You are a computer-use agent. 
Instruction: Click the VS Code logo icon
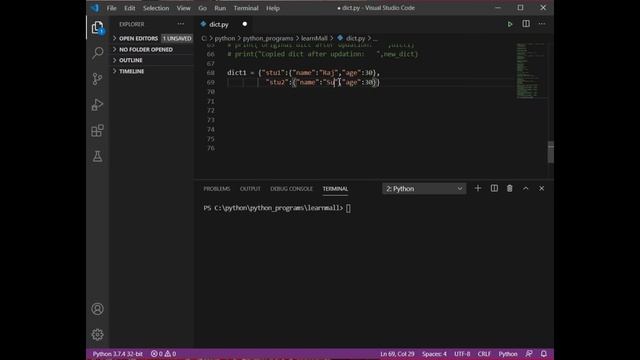coord(95,8)
